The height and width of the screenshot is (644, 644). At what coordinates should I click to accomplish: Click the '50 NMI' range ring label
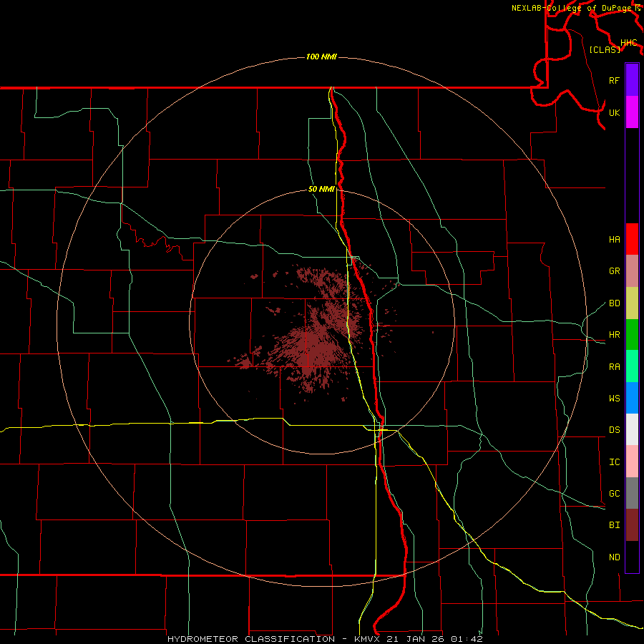[321, 189]
